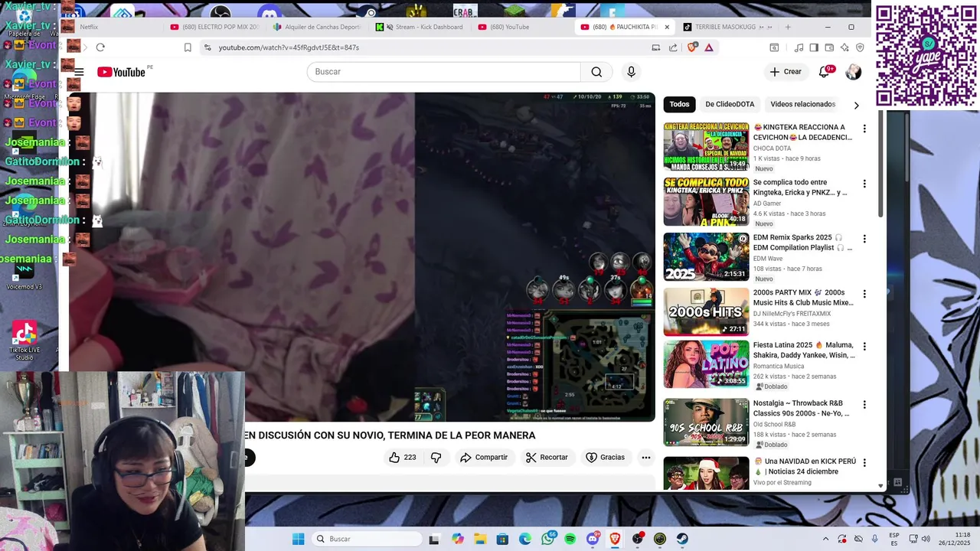Click the Brave Rewards triangle icon
The image size is (980, 551).
[x=709, y=47]
